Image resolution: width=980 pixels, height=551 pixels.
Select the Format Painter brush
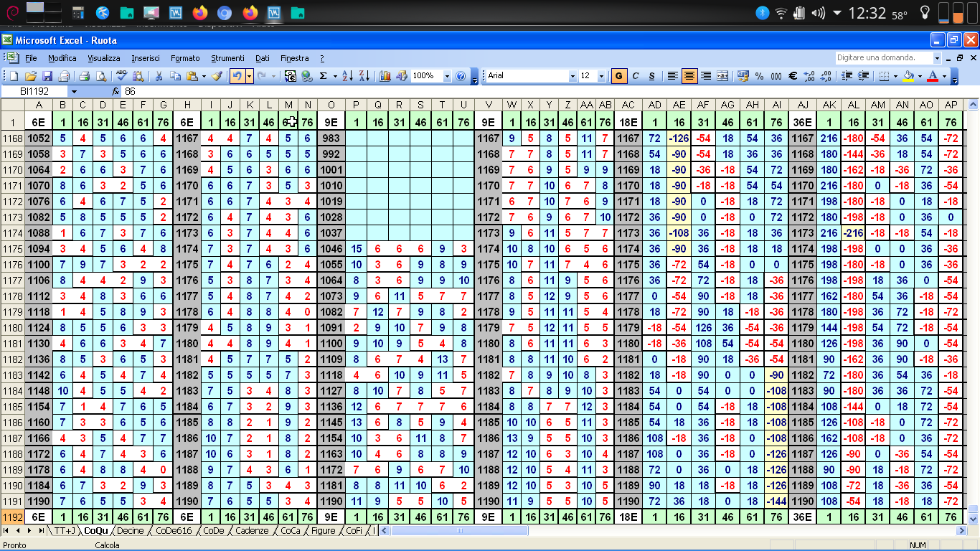pyautogui.click(x=217, y=75)
